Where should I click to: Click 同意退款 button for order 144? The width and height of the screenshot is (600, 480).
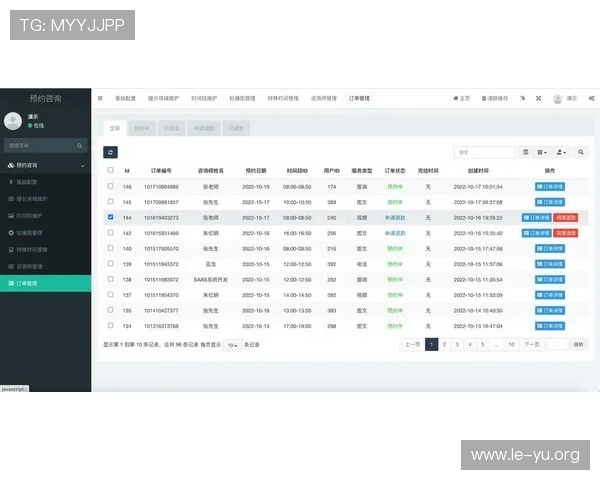(x=566, y=217)
